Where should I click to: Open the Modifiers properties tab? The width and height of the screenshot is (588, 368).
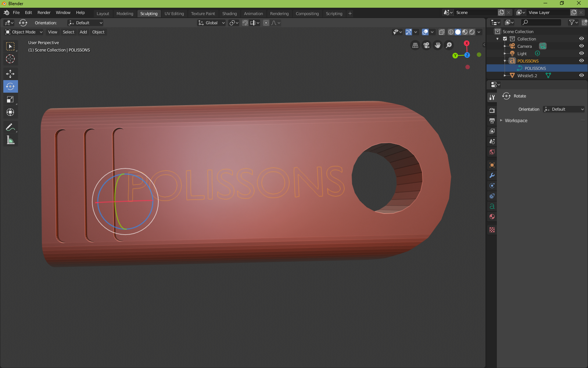coord(492,175)
